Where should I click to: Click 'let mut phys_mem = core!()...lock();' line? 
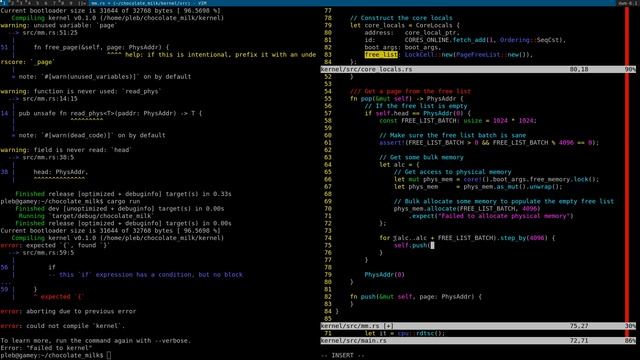point(497,180)
